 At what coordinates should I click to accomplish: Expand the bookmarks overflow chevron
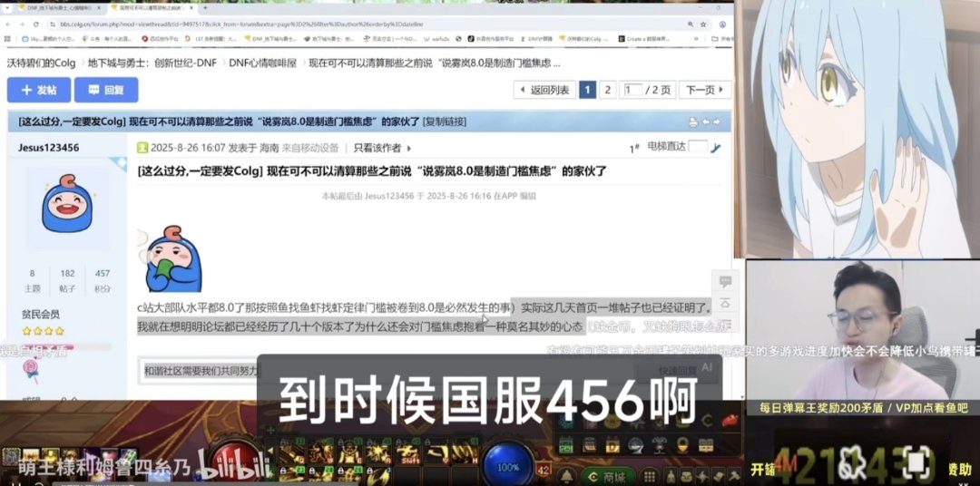click(x=696, y=39)
